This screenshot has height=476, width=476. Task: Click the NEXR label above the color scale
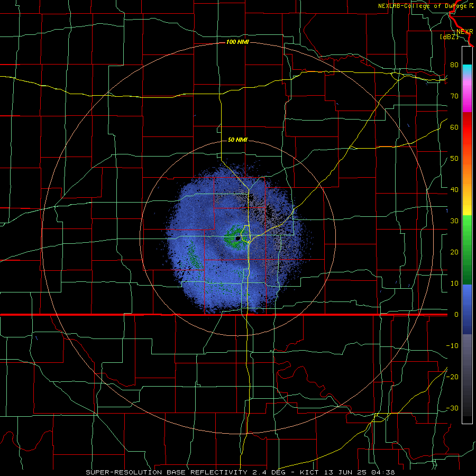[x=465, y=32]
